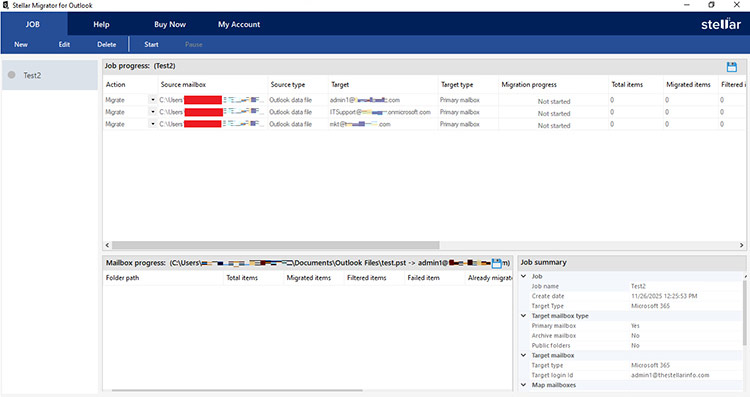The height and width of the screenshot is (397, 750).
Task: Open Action dropdown for mkt mailbox row
Action: coord(153,124)
